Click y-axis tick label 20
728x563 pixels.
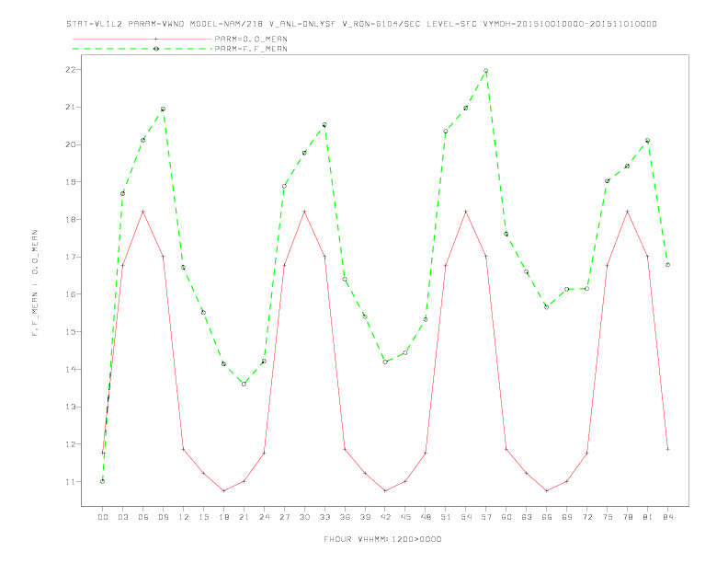[x=71, y=144]
